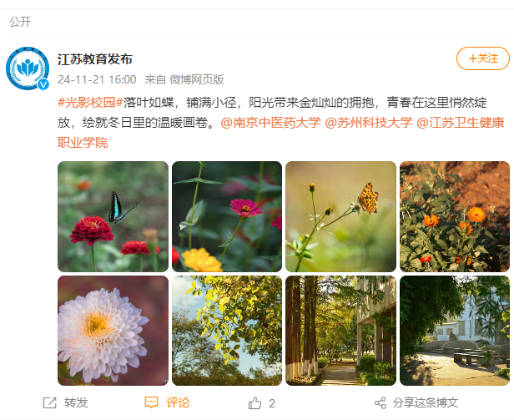Click the 微博网页版 source link

(197, 79)
